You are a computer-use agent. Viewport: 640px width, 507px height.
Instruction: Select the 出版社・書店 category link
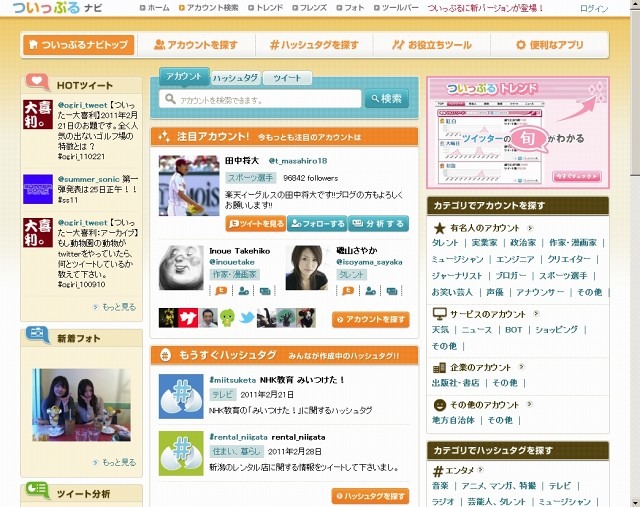point(456,383)
